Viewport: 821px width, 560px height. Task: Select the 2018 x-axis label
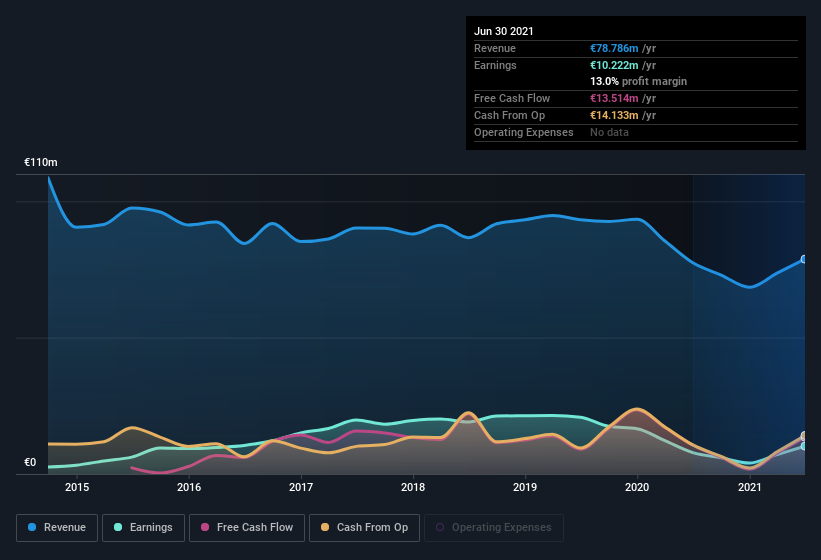[x=413, y=487]
